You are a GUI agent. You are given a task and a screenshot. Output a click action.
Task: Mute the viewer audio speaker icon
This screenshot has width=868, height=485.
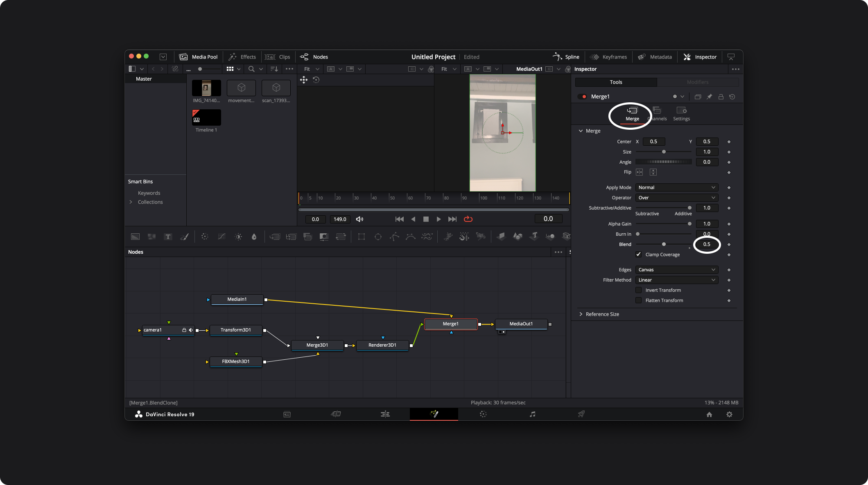359,219
